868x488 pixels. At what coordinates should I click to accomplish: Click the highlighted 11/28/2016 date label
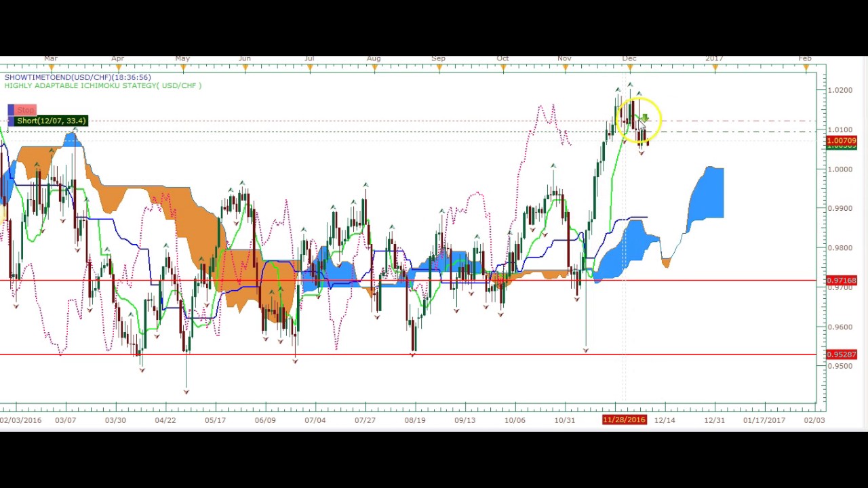[624, 420]
